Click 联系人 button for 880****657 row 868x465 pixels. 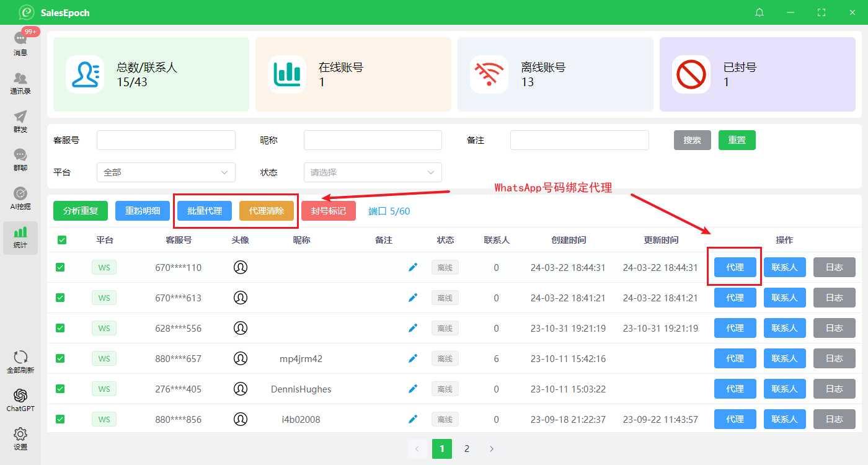click(x=785, y=358)
